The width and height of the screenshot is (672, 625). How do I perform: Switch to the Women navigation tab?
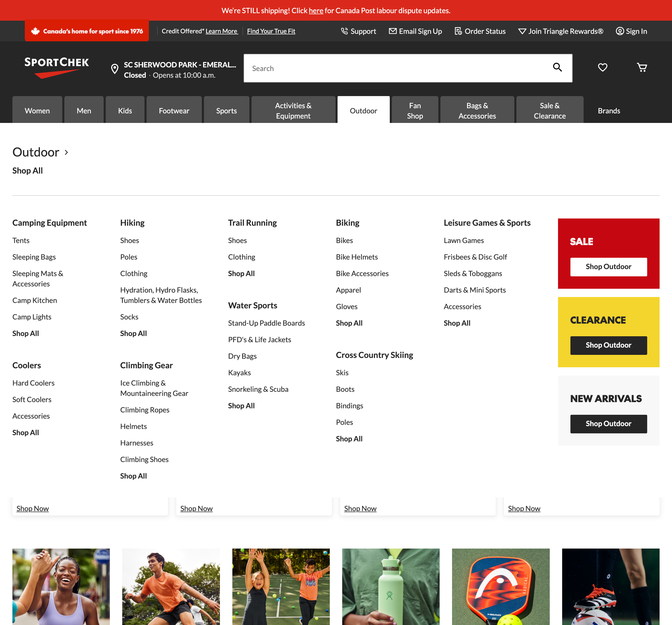[x=37, y=110]
